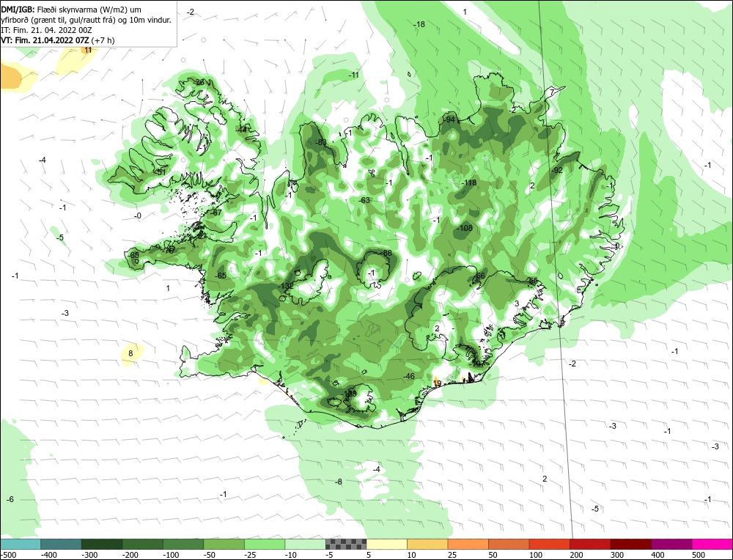Click the valid time line "VT: Fim. 21.04.2022 07Z"
This screenshot has height=560, width=733.
coord(45,40)
